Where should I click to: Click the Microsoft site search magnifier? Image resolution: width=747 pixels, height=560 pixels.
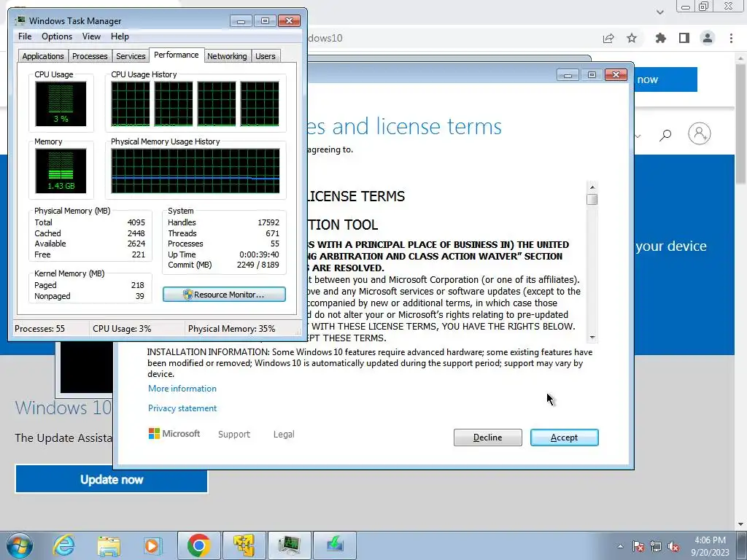[x=665, y=135]
